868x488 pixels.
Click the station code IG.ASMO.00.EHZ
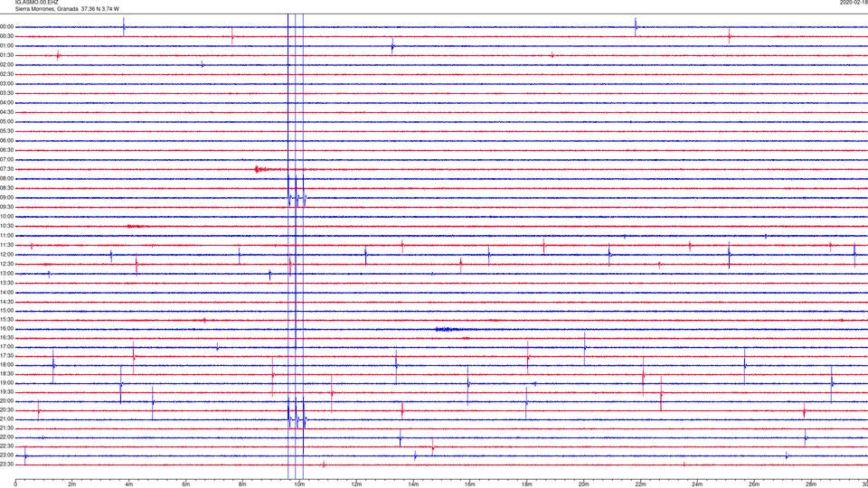pyautogui.click(x=36, y=3)
